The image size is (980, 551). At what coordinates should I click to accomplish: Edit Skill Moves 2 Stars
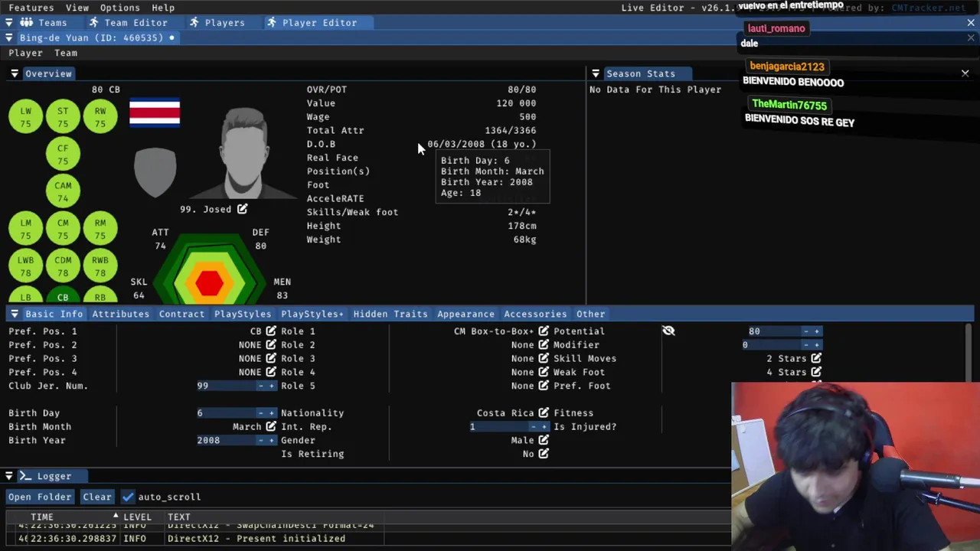tap(816, 359)
